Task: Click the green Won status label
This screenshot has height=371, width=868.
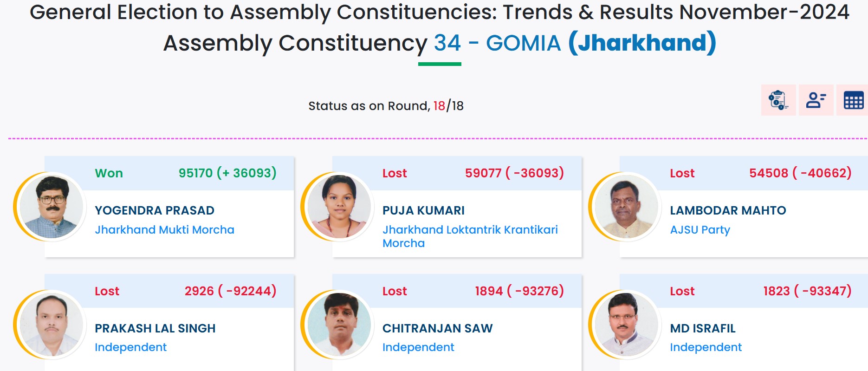Action: coord(109,173)
